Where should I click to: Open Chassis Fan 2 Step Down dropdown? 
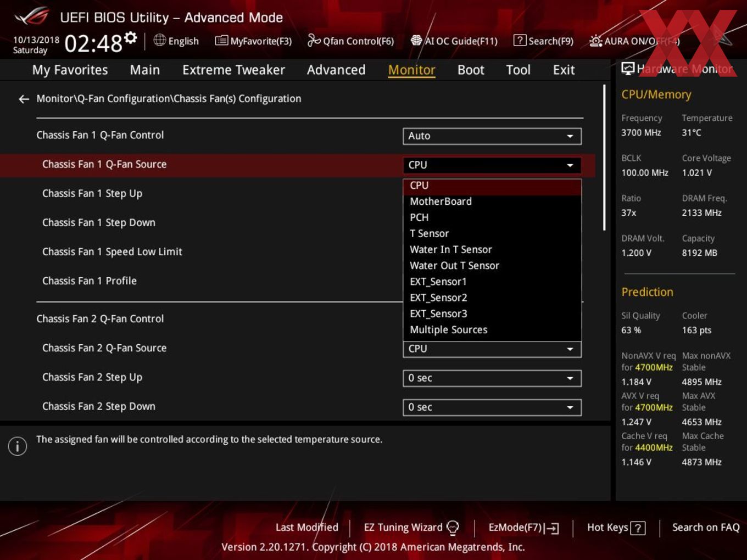492,407
